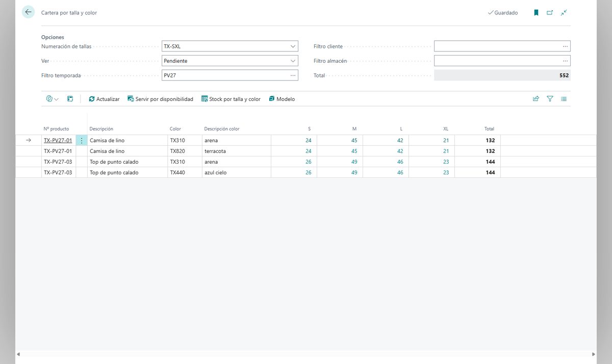Click the Guardado status indicator

(503, 13)
